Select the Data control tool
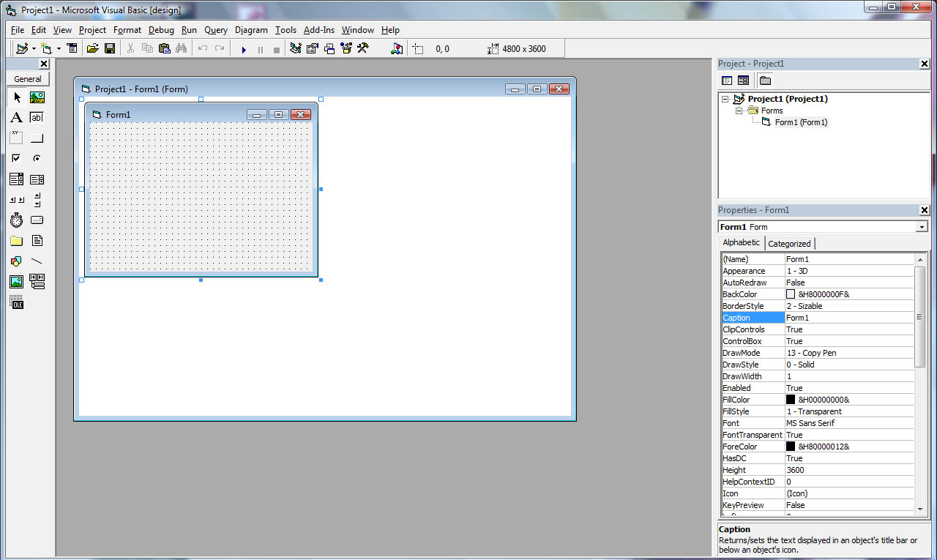This screenshot has width=937, height=560. [x=37, y=282]
